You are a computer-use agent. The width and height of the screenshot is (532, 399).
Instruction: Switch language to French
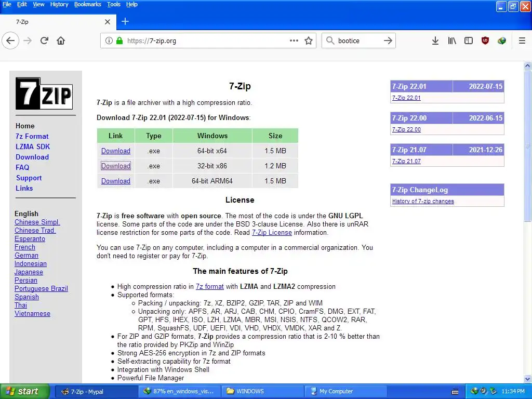click(x=25, y=247)
